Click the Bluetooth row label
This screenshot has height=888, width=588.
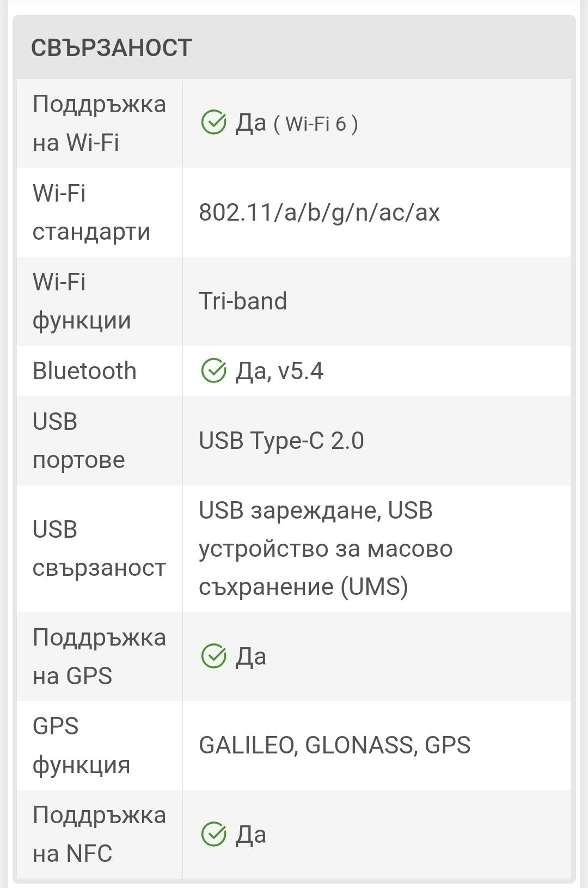pos(84,371)
